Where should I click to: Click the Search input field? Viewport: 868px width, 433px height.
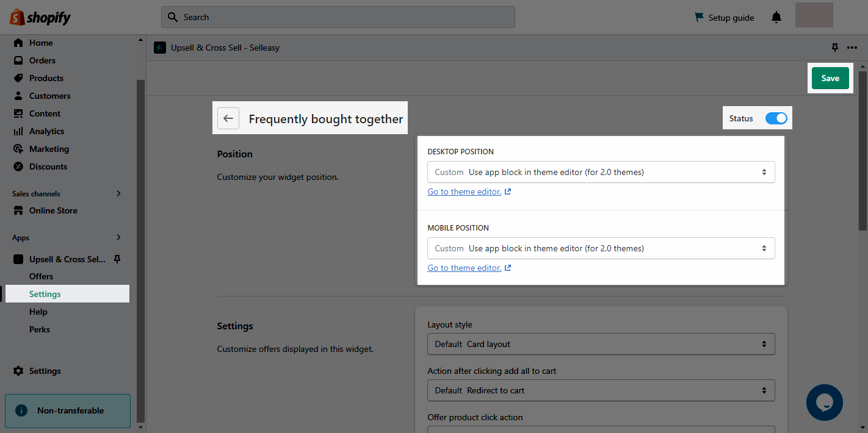tap(338, 17)
